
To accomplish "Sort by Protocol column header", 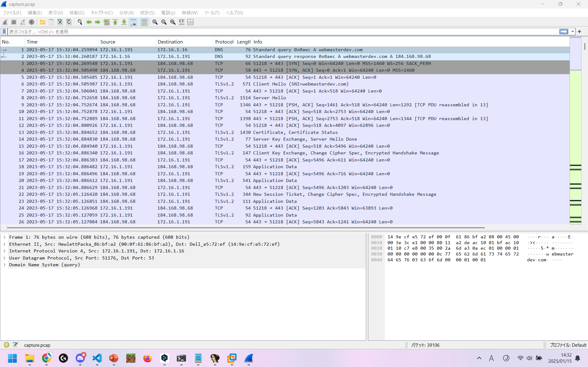I will coord(224,42).
